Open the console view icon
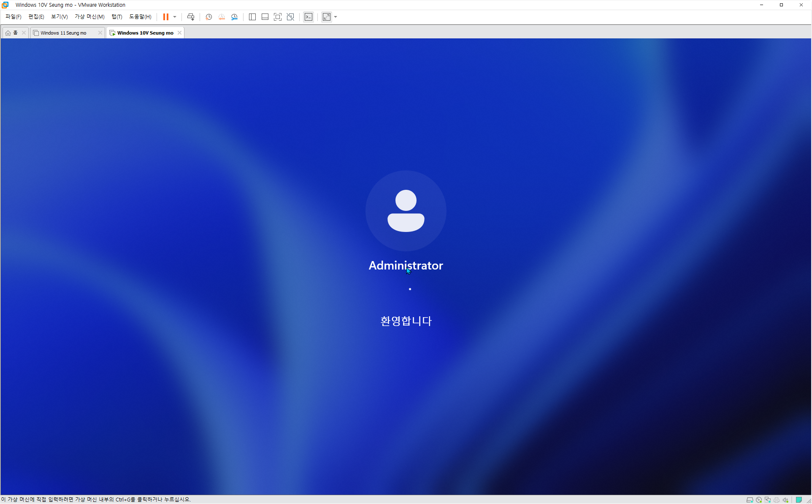This screenshot has height=504, width=812. pos(309,17)
